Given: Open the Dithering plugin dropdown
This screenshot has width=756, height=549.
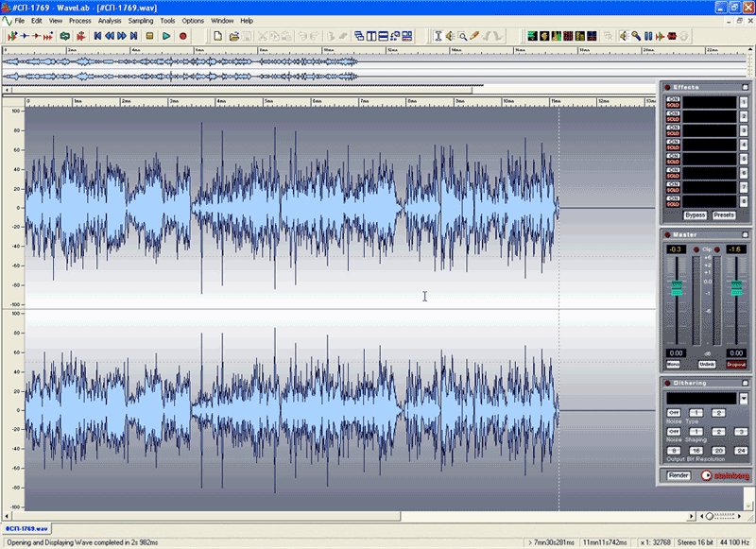Looking at the screenshot, I should pos(744,399).
